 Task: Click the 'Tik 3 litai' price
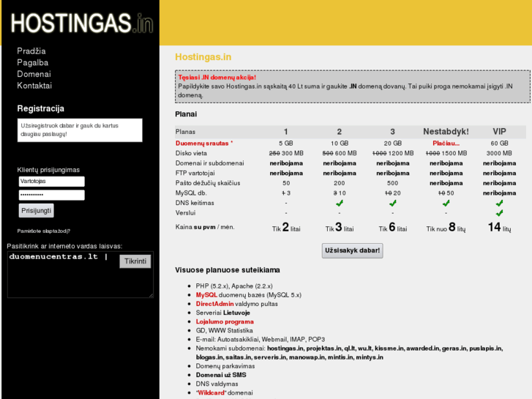pyautogui.click(x=340, y=227)
